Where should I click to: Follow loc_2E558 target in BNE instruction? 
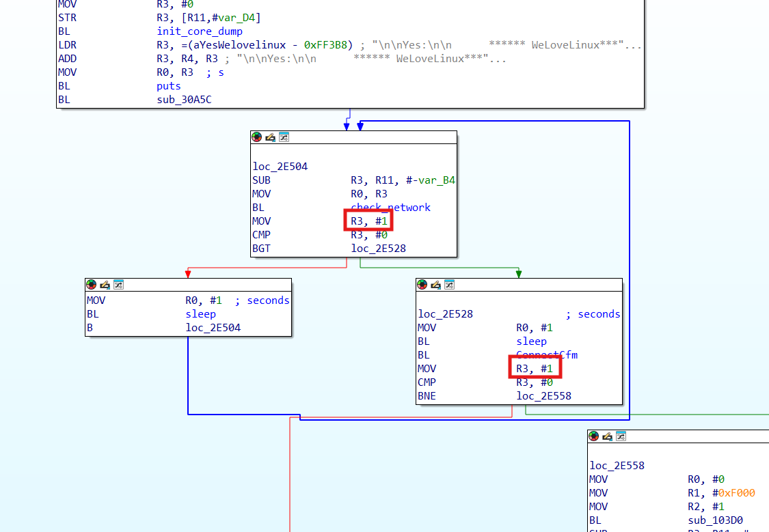pos(543,396)
